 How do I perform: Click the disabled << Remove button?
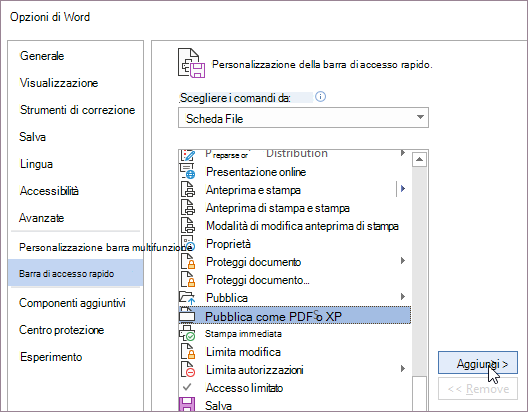(477, 389)
